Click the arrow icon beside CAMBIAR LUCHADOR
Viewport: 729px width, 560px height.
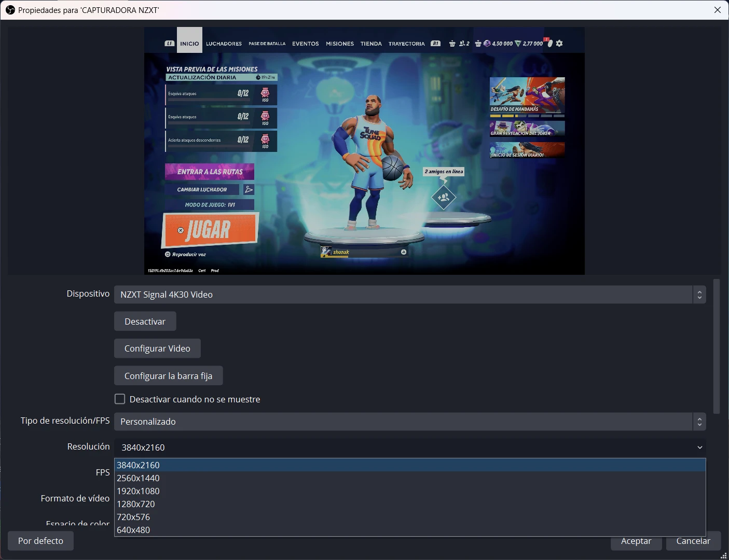point(249,189)
